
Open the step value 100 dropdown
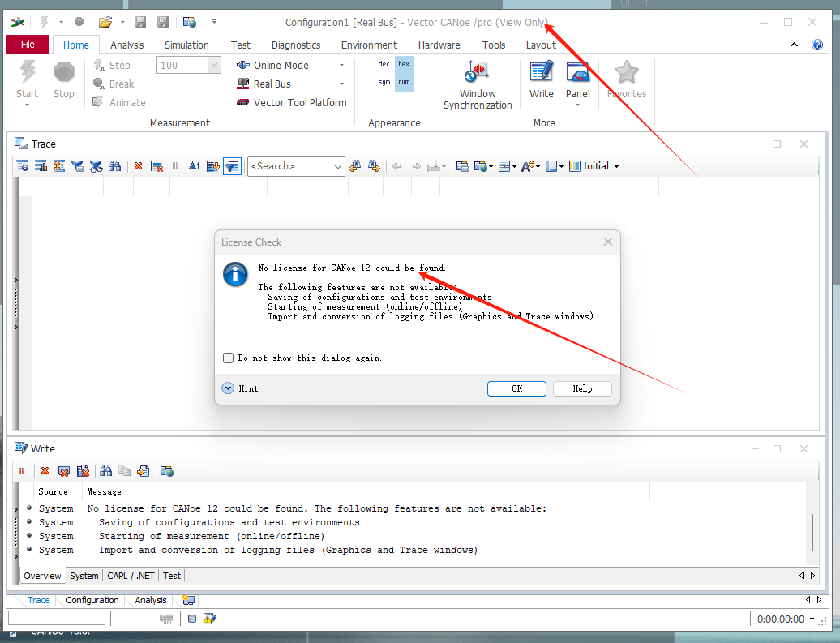[x=214, y=66]
